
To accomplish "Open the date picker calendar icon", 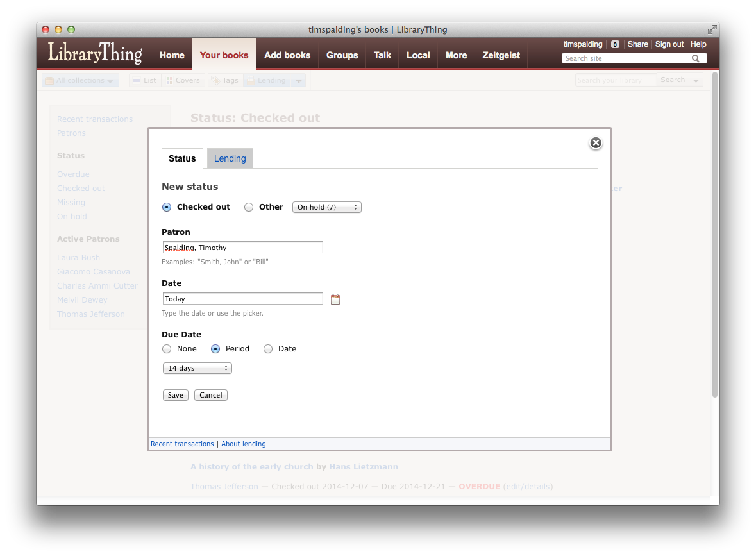I will (x=335, y=299).
